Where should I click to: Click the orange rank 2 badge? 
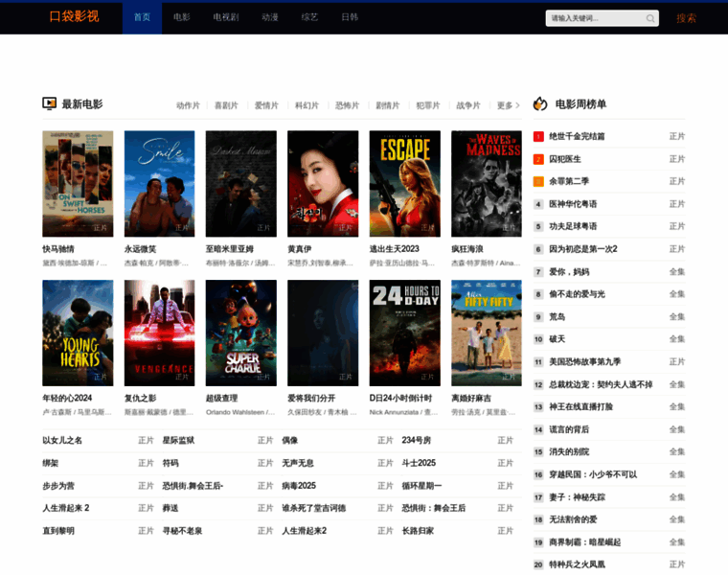(x=538, y=159)
